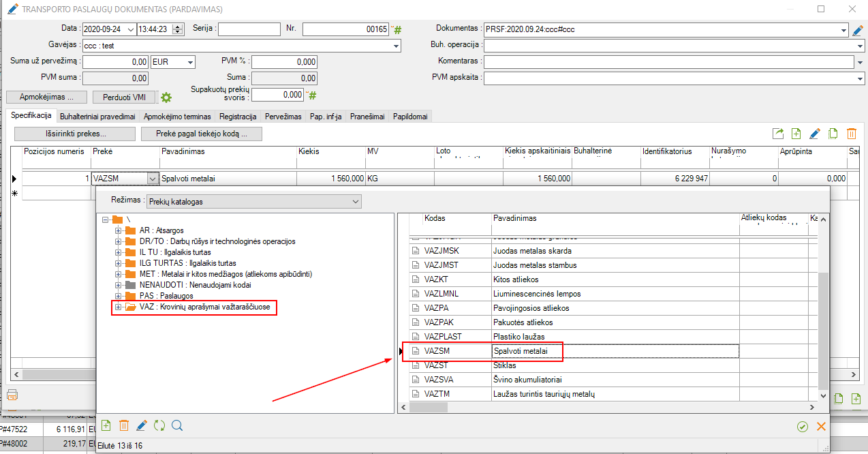
Task: Open the Gavėjas dropdown list
Action: 396,46
